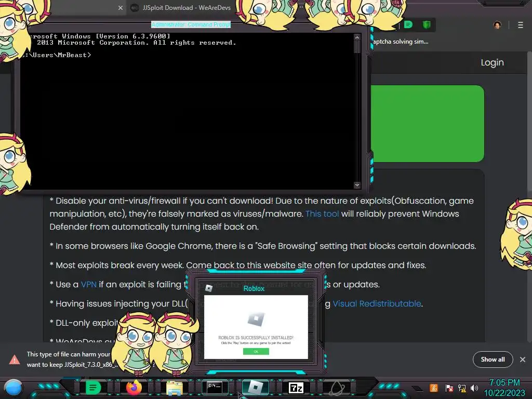Follow the VPN hyperlink
Screen dimensions: 532x399
88,284
